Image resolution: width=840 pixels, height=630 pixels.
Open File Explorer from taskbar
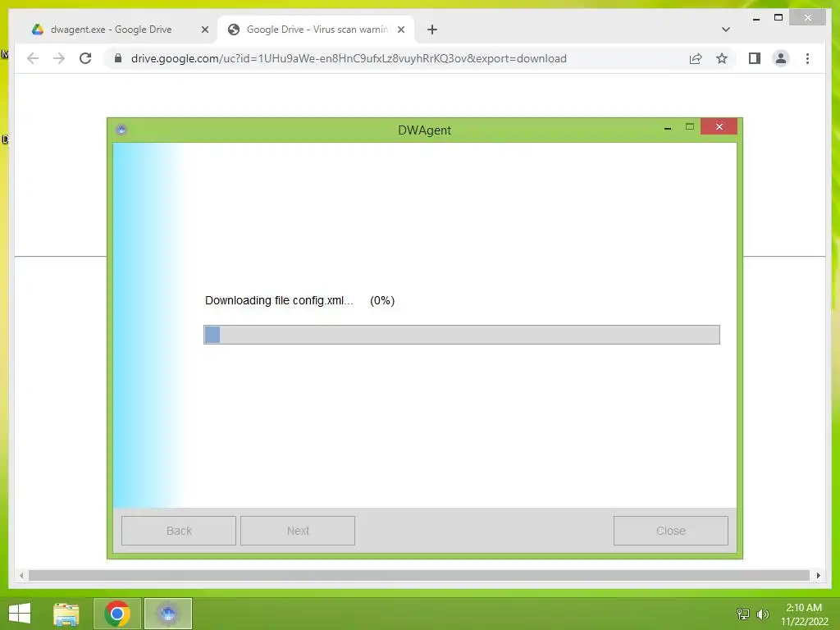[x=66, y=614]
